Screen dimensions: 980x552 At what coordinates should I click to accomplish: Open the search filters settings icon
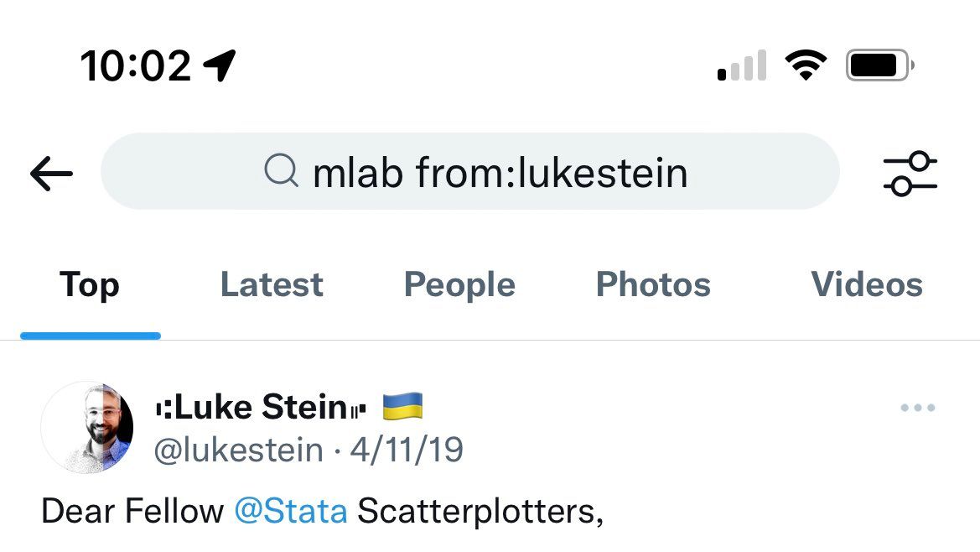[x=910, y=174]
